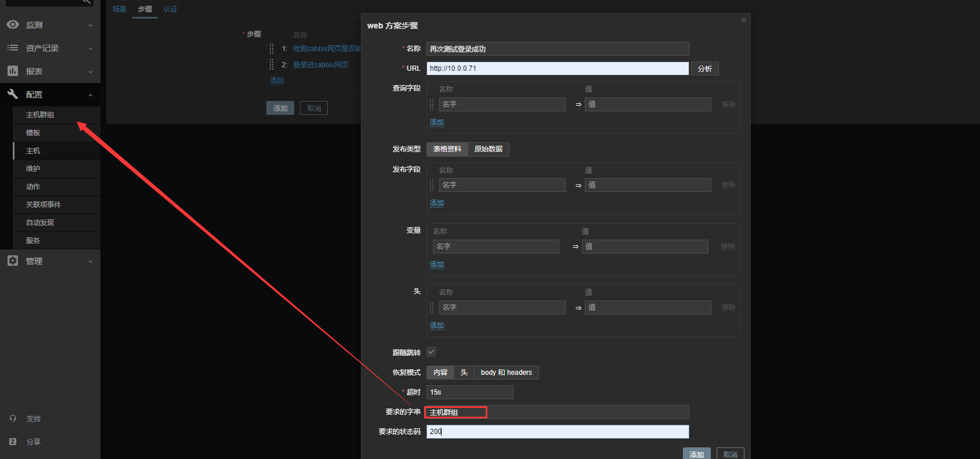Click 查询字段 name input
Image resolution: width=980 pixels, height=459 pixels.
[502, 104]
